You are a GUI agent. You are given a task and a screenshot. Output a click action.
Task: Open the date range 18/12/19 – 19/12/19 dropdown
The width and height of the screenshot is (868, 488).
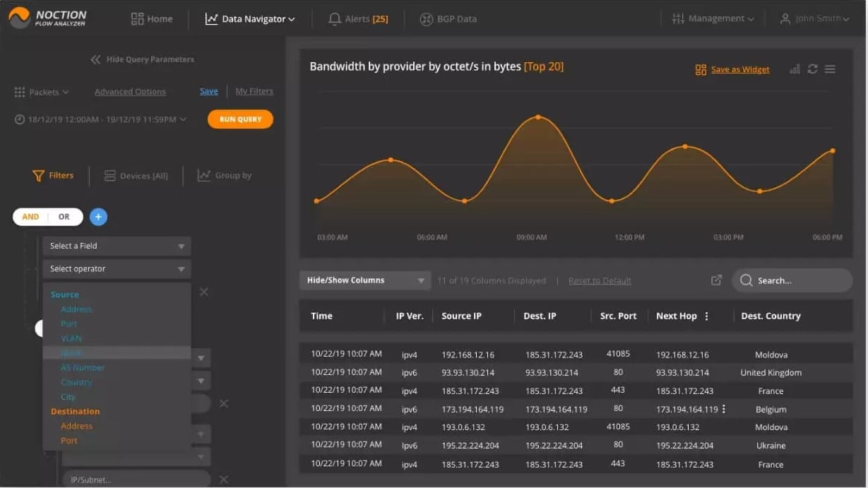click(100, 119)
